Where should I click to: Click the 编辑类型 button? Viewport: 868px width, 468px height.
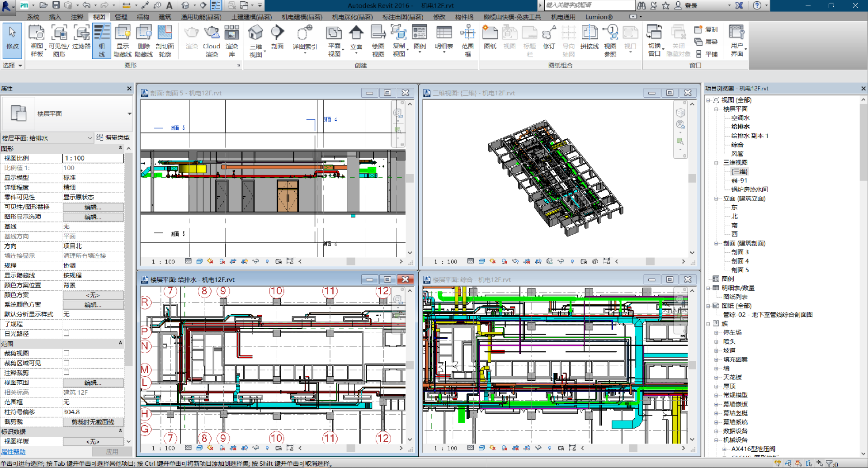click(x=113, y=137)
